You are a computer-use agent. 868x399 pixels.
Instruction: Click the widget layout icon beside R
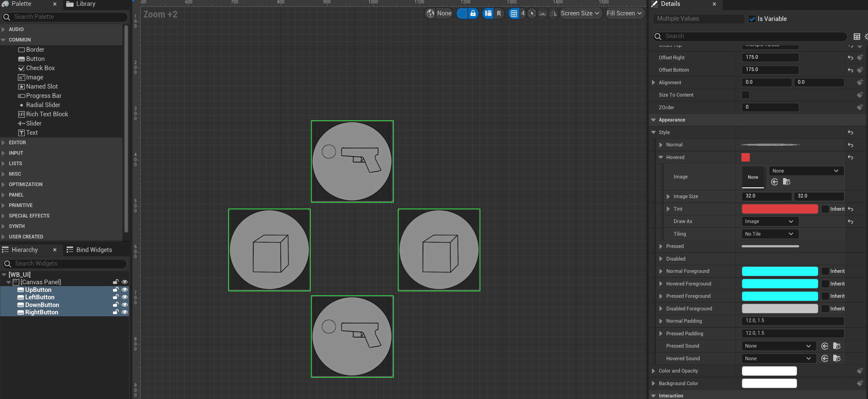click(488, 14)
